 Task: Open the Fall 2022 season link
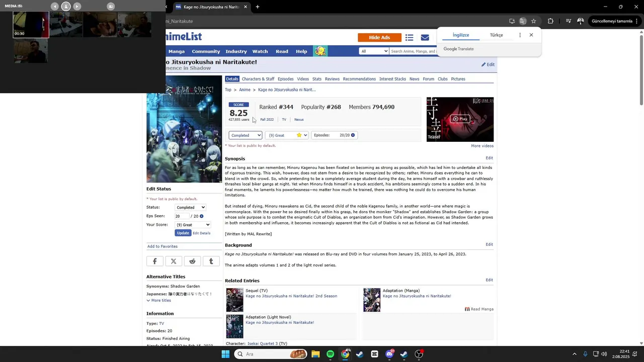[x=267, y=120]
